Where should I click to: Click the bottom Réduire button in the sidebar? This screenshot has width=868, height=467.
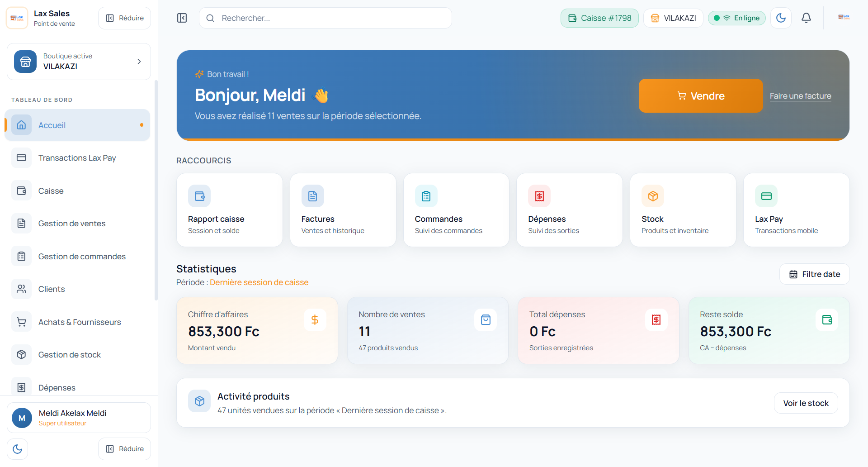pos(124,449)
